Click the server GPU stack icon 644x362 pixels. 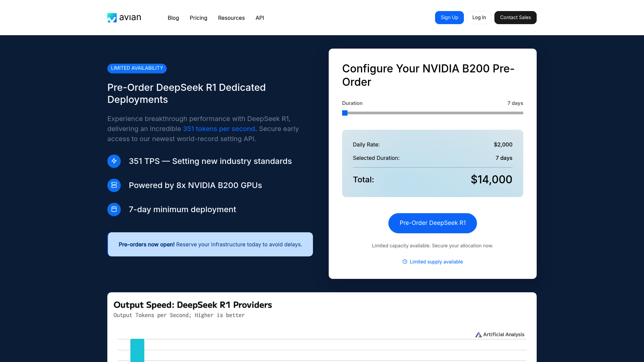(x=114, y=185)
